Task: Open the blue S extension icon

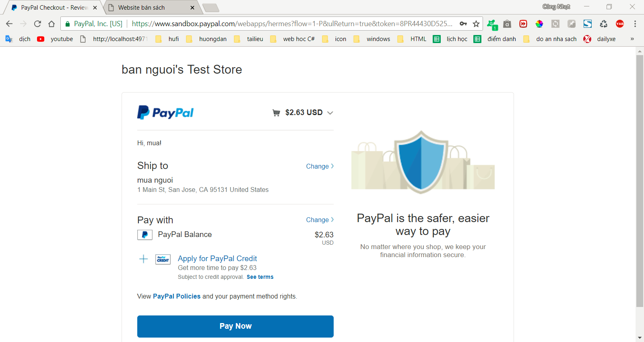Action: (x=588, y=24)
